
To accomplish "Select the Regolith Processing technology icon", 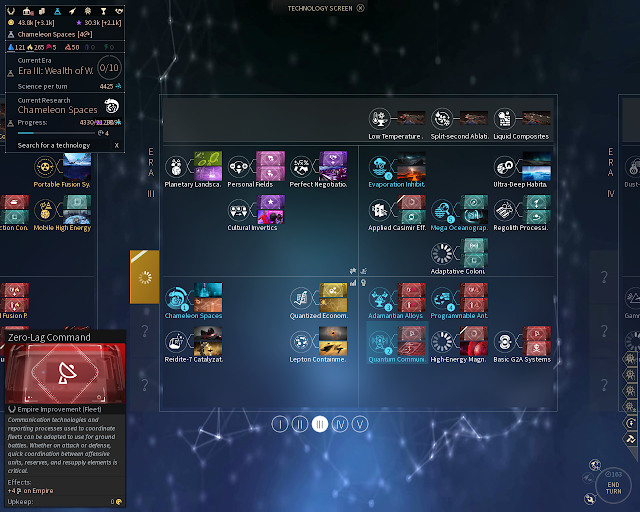I will [504, 210].
